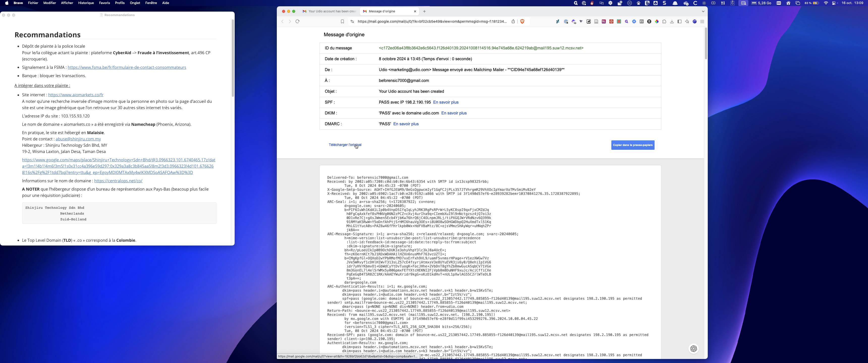Viewport: 868px width, 363px height.
Task: Open the extensions puzzle piece icon
Action: 664,21
